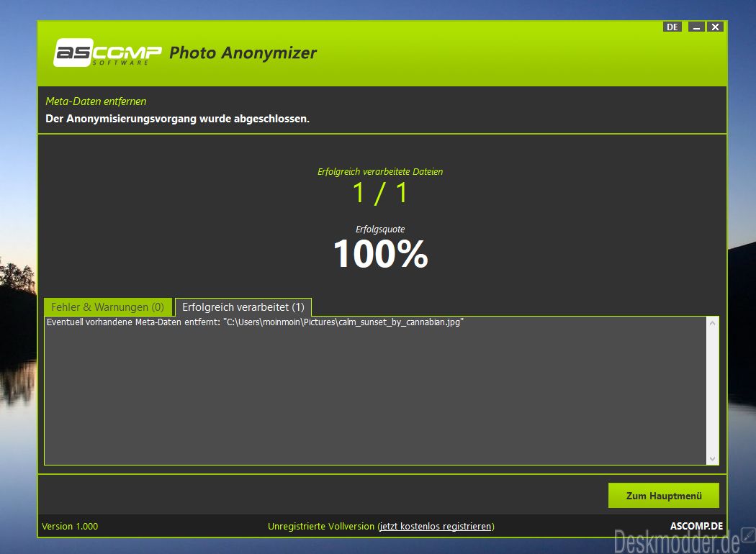Click the 1 / 1 processed files counter
Screen dimensions: 756x554
380,193
